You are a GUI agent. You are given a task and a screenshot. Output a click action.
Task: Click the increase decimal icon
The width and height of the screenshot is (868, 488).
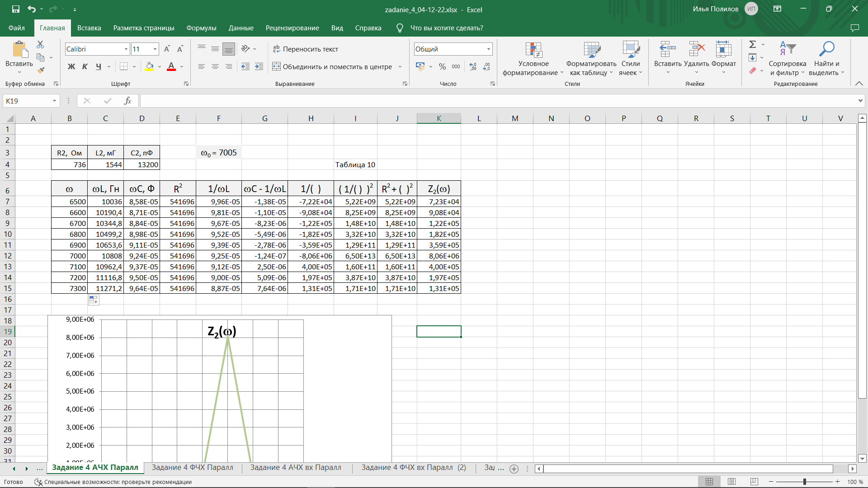[473, 66]
